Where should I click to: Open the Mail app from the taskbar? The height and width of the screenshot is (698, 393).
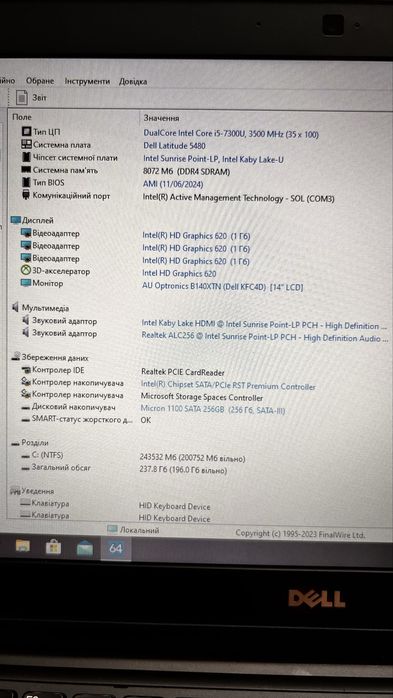85,549
